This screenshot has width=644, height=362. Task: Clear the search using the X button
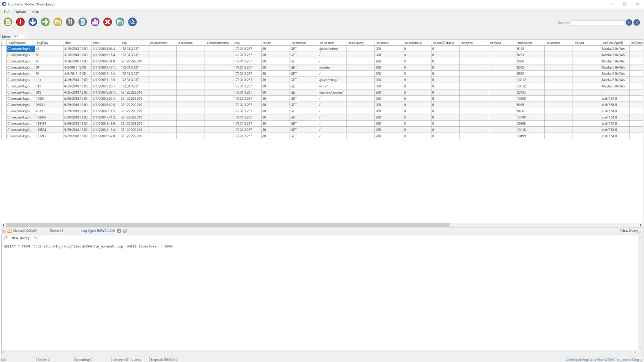637,22
